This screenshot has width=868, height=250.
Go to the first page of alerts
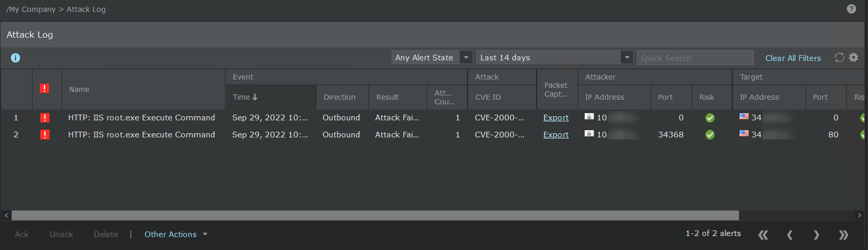pos(763,235)
